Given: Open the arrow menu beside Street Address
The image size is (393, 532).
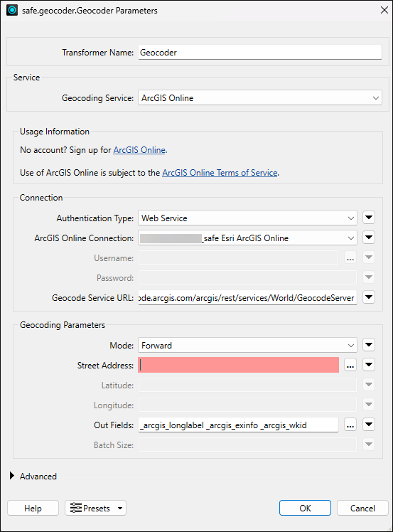Looking at the screenshot, I should [369, 365].
